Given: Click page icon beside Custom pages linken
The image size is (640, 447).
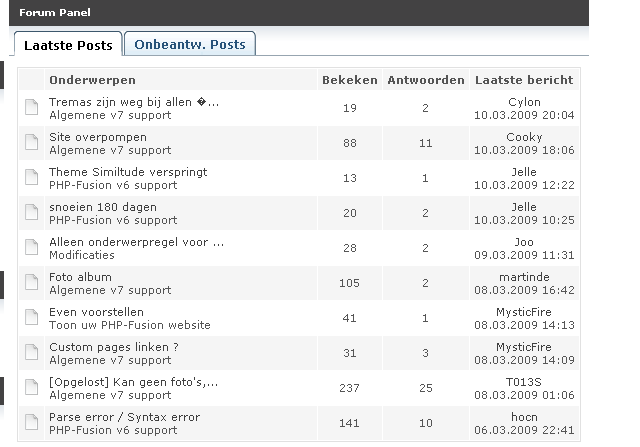Looking at the screenshot, I should (x=31, y=353).
